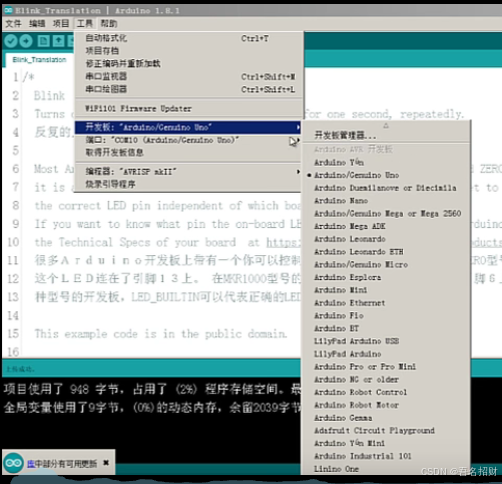Click the 上传成功 status message
Screen dimensions: 502x484
pos(20,369)
